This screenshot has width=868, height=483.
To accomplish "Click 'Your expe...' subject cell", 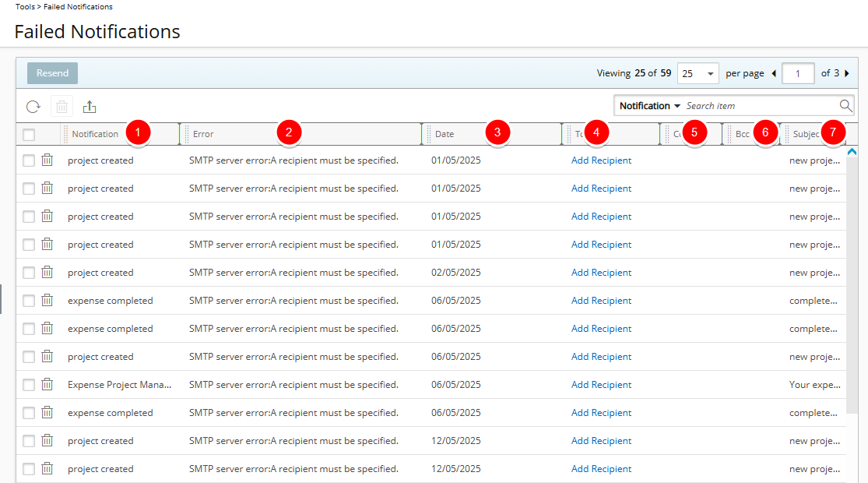I will point(815,384).
